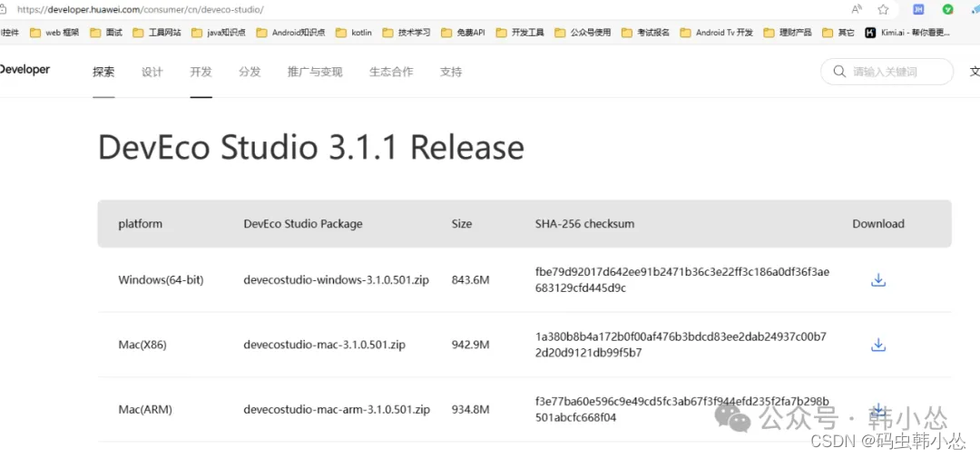Select the 设计 navigation tab
The image size is (980, 458).
[152, 72]
